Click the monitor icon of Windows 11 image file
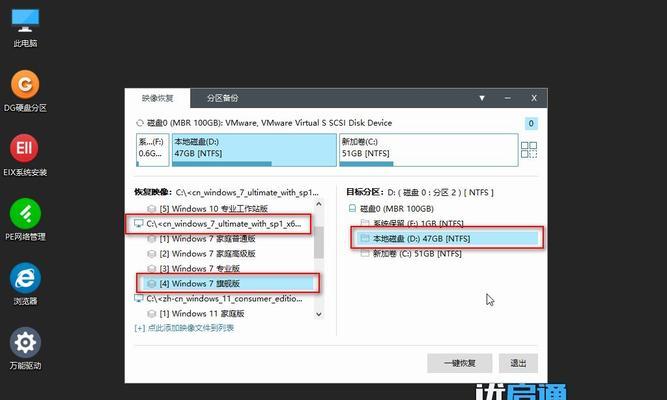Screen dimensions: 667x400 pyautogui.click(x=138, y=299)
